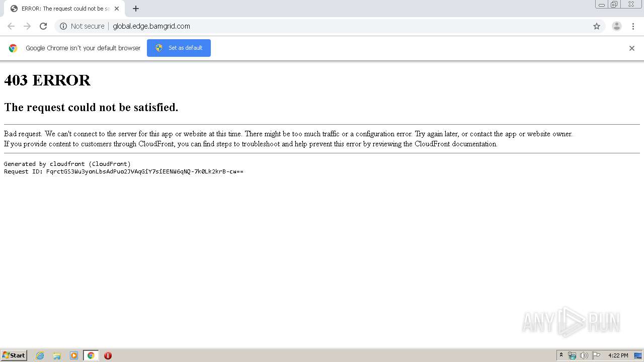This screenshot has height=362, width=644.
Task: Click Chrome taskbar icon
Action: pos(91,355)
